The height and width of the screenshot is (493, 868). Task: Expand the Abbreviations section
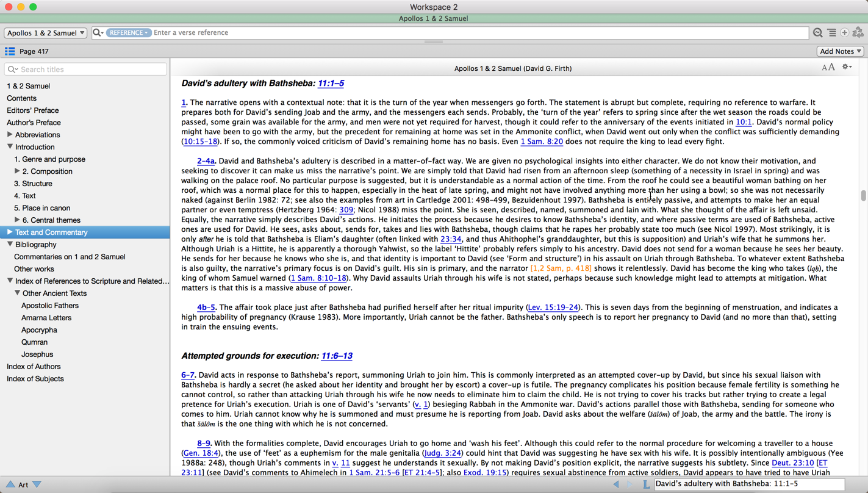[10, 134]
